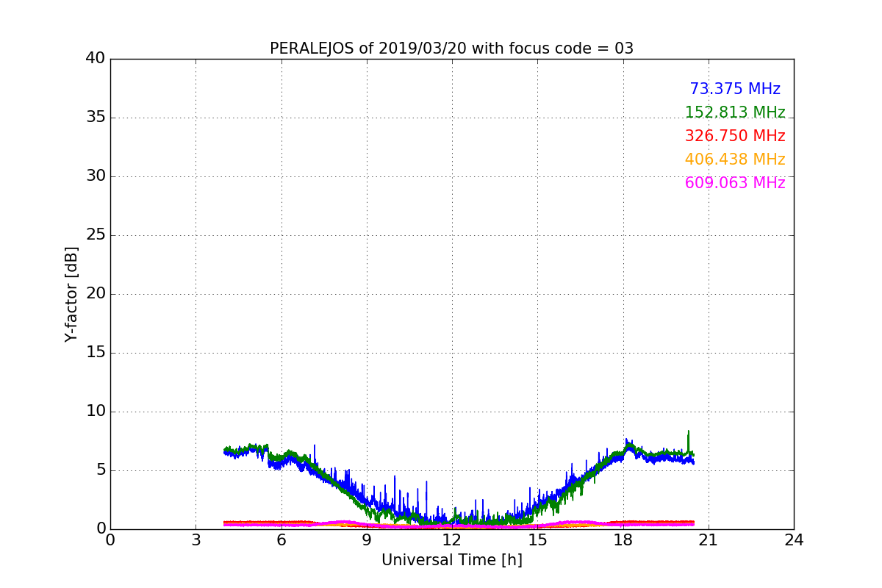Screen dimensions: 882x588
Task: Click the green spike peak near 20 h
Action: (688, 431)
